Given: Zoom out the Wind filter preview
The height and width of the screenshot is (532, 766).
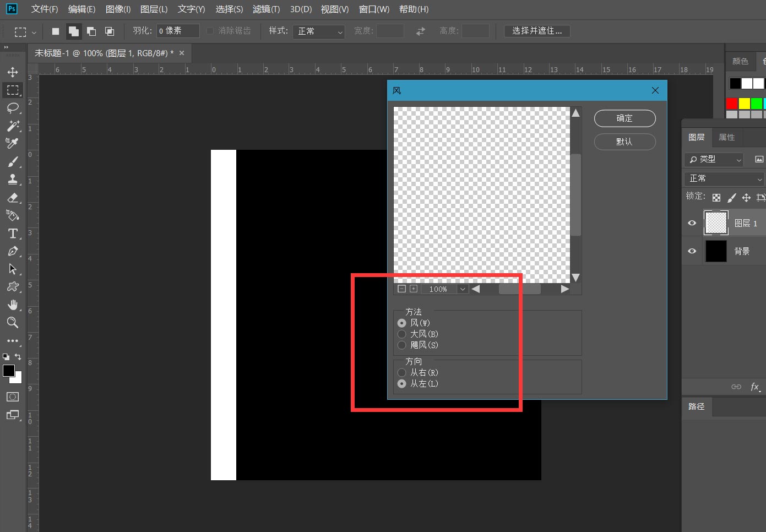Looking at the screenshot, I should point(401,289).
